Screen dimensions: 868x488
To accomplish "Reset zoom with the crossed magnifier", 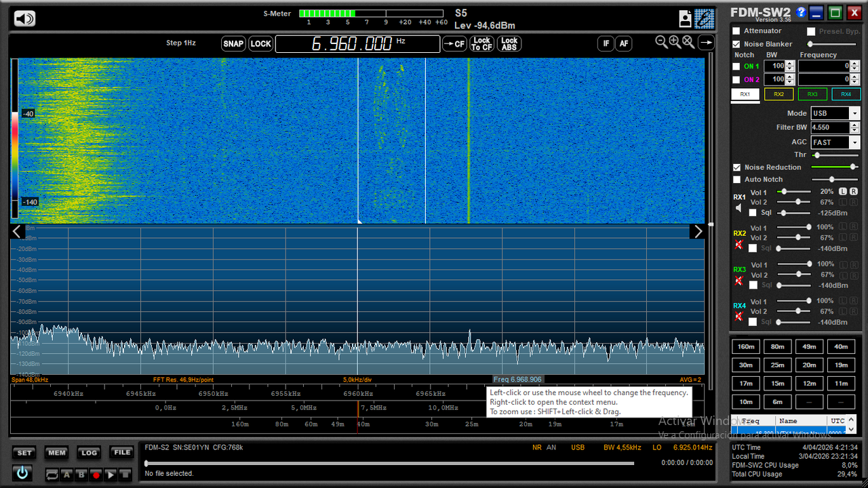I will (x=688, y=42).
